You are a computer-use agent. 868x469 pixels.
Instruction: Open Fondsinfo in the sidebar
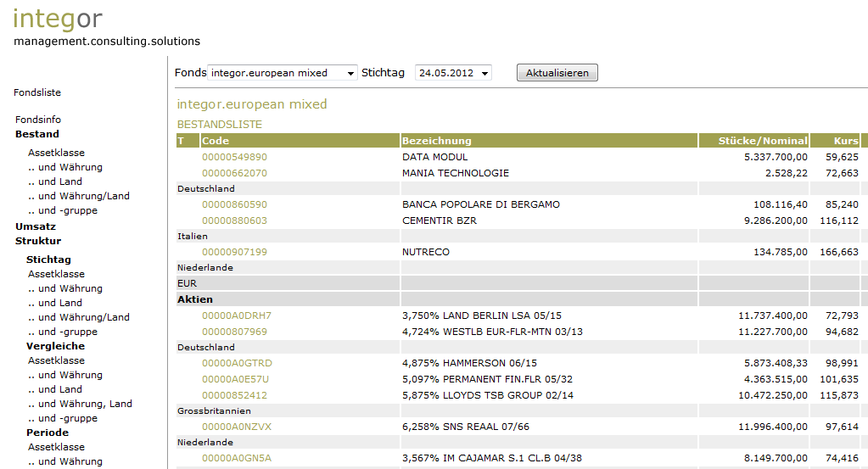[37, 120]
